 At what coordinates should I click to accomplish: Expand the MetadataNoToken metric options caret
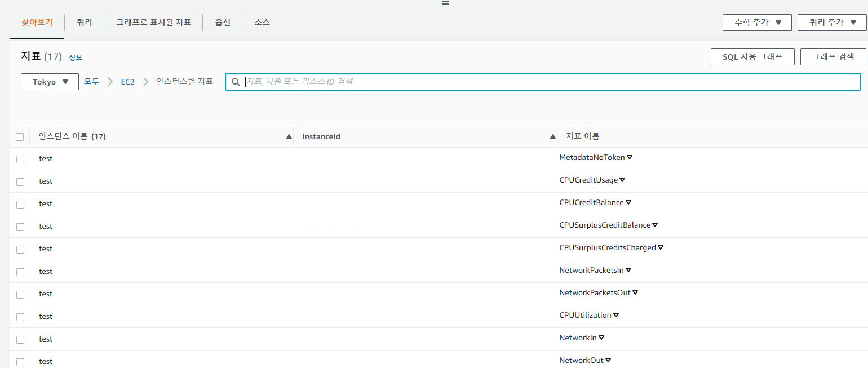[630, 157]
